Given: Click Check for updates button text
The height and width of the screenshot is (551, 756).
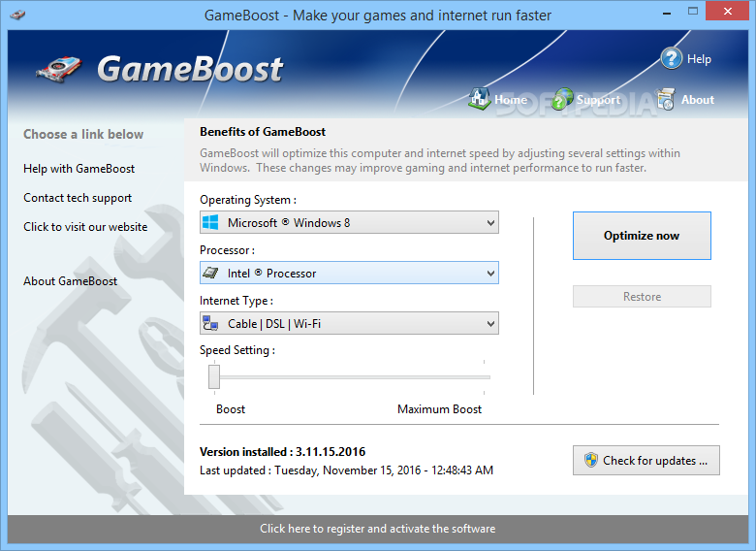Looking at the screenshot, I should click(655, 460).
